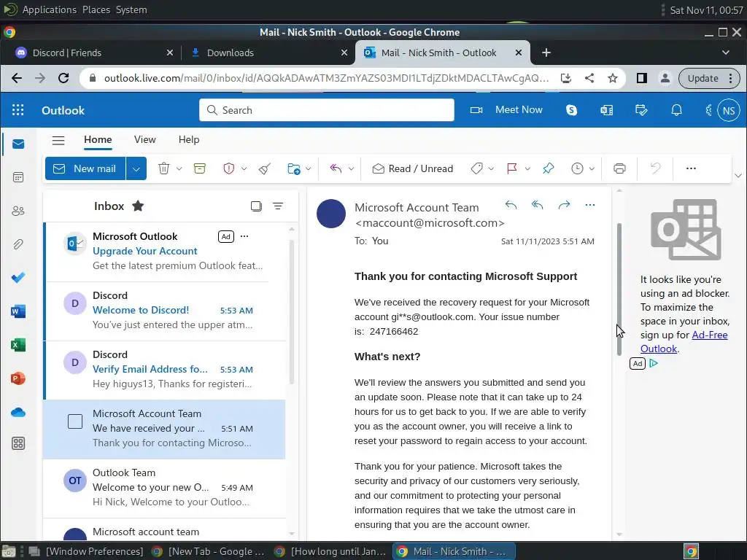Follow the Ad-Free Outlook link
This screenshot has height=560, width=747.
pos(684,342)
